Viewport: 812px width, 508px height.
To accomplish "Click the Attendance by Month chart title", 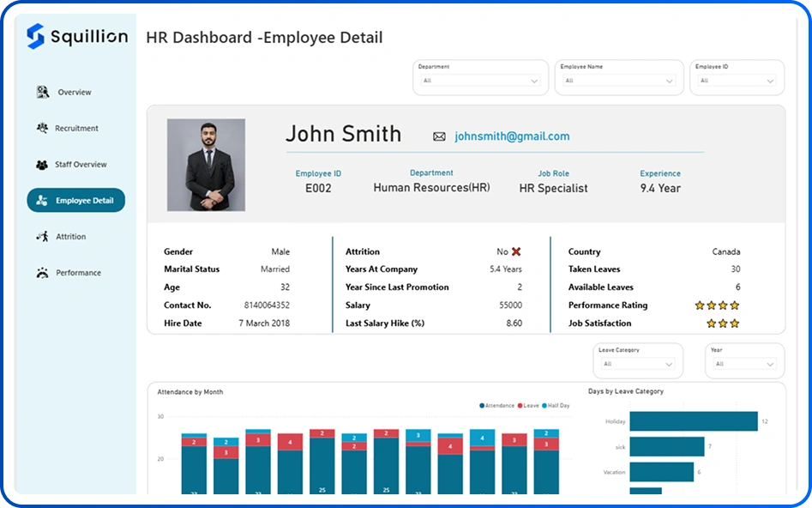I will click(x=190, y=392).
